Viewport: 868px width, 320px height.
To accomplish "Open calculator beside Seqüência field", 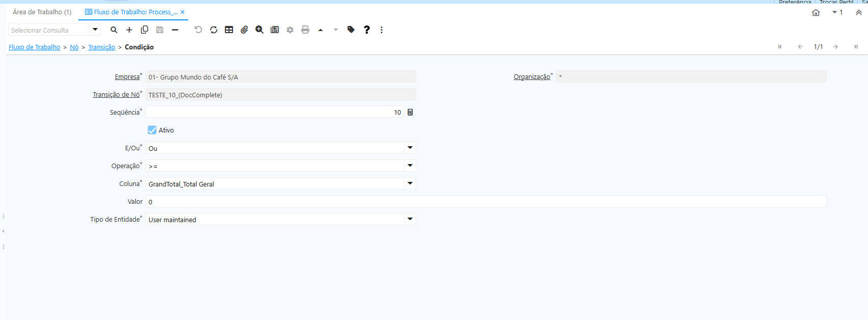I will (410, 112).
